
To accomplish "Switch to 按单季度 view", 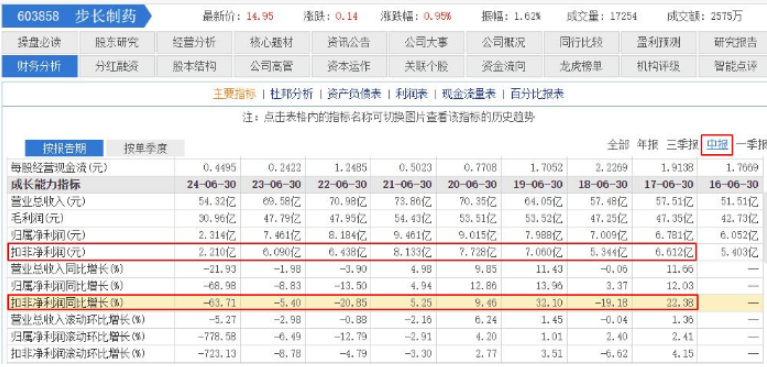I will (145, 148).
